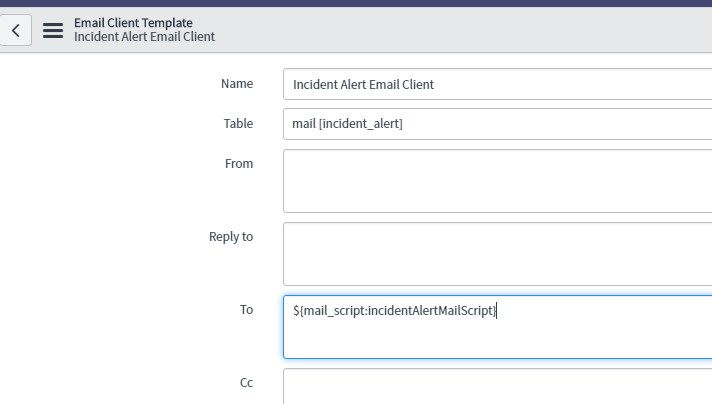Click the Cc field label
Image resolution: width=712 pixels, height=404 pixels.
[x=247, y=383]
